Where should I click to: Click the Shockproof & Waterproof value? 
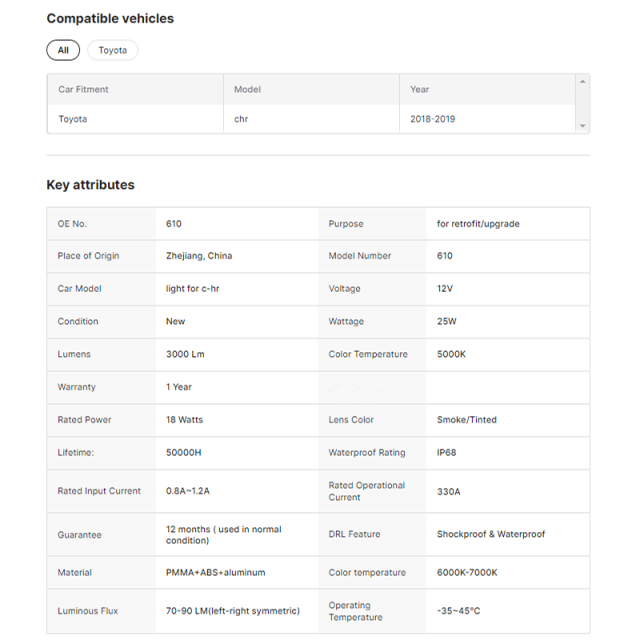491,534
